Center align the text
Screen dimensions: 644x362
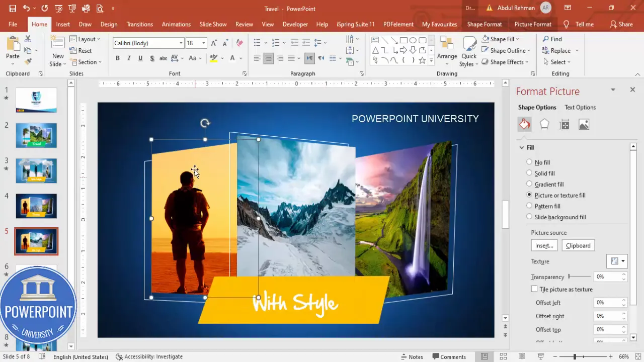point(269,58)
